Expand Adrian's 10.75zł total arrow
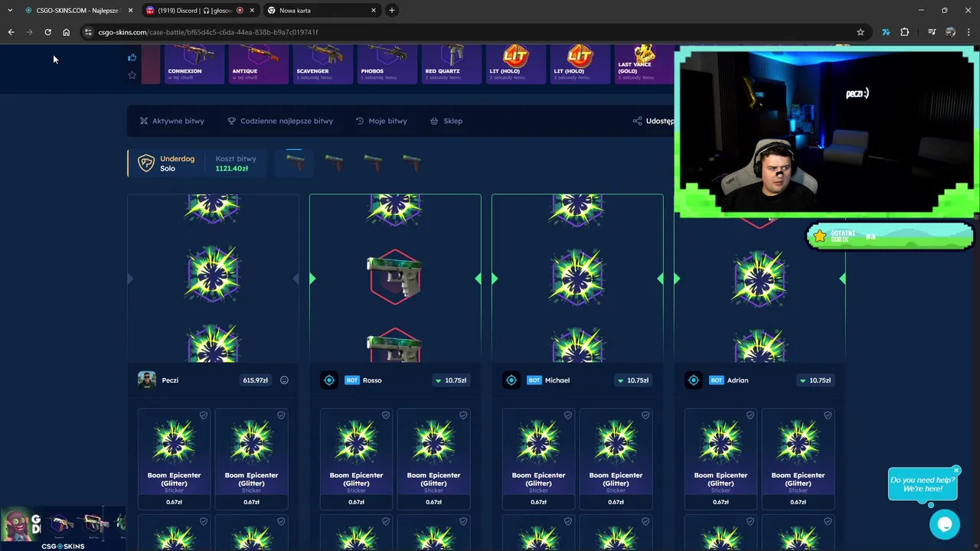 click(802, 380)
